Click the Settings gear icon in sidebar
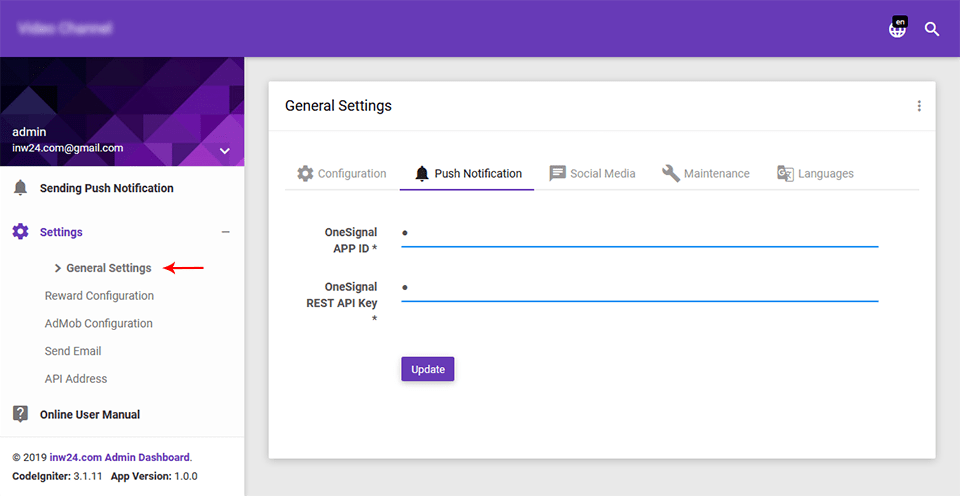This screenshot has height=496, width=960. (x=20, y=232)
